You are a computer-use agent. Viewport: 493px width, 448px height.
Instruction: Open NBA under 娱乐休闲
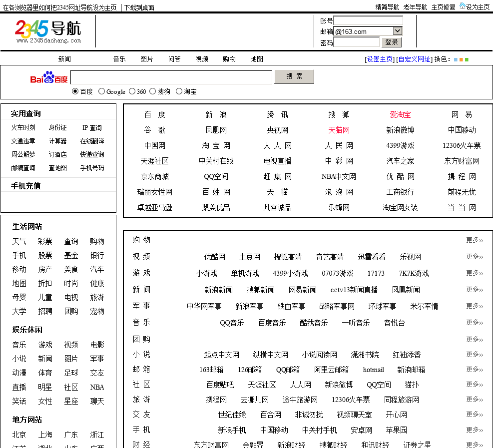click(x=97, y=388)
